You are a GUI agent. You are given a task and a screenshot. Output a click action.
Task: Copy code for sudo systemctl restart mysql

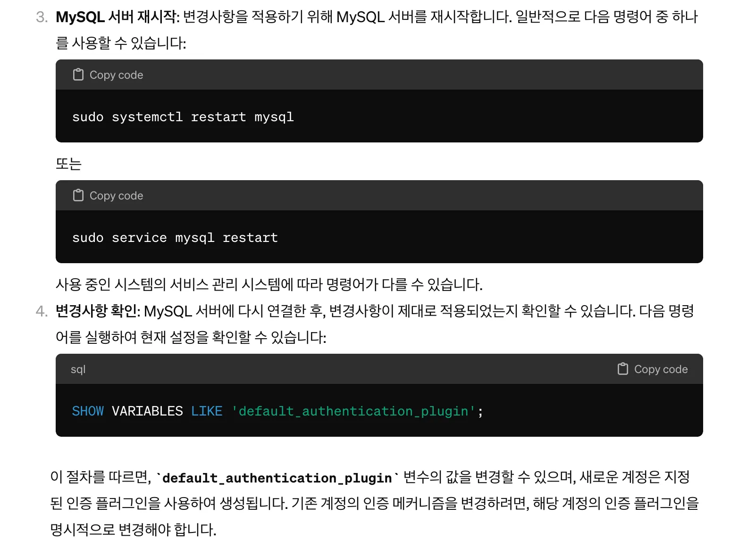pos(108,75)
